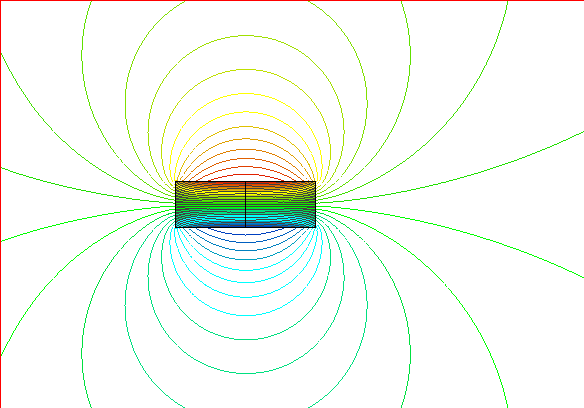This screenshot has height=408, width=584.
Task: Select the topmost closed yellow-green loop's apex above the magnet
Action: (246, 36)
